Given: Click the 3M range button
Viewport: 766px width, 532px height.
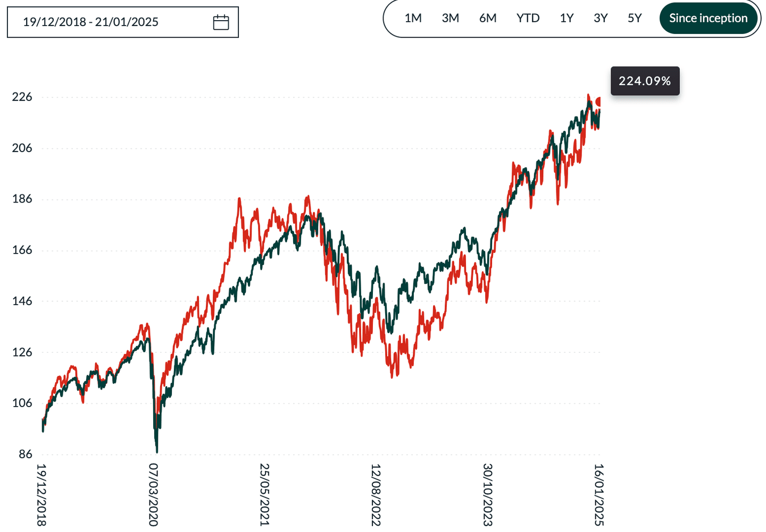Looking at the screenshot, I should coord(451,18).
